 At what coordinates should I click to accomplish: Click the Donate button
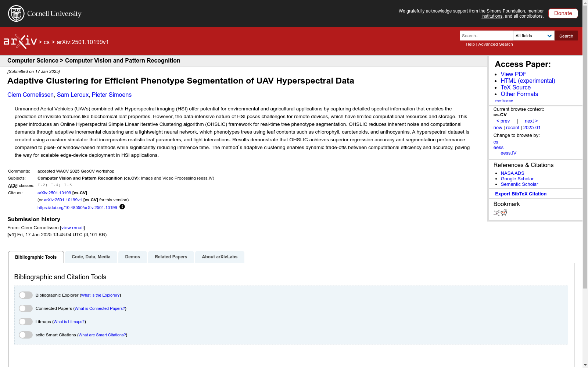point(563,13)
